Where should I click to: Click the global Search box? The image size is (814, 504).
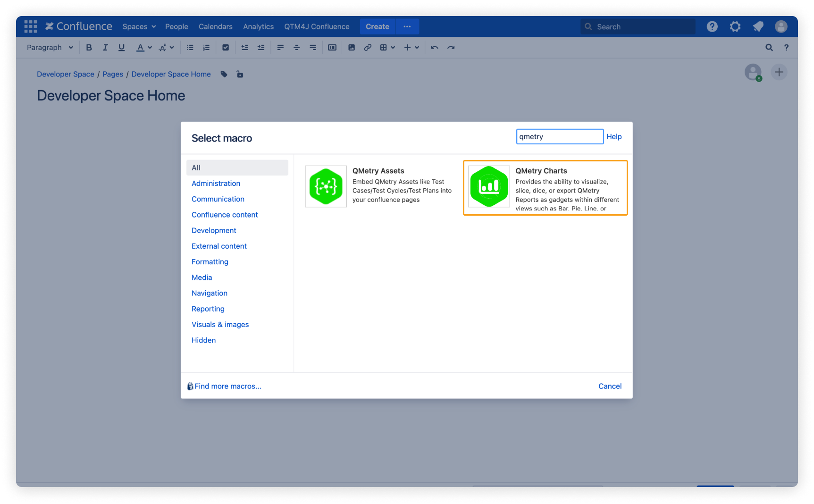coord(638,26)
